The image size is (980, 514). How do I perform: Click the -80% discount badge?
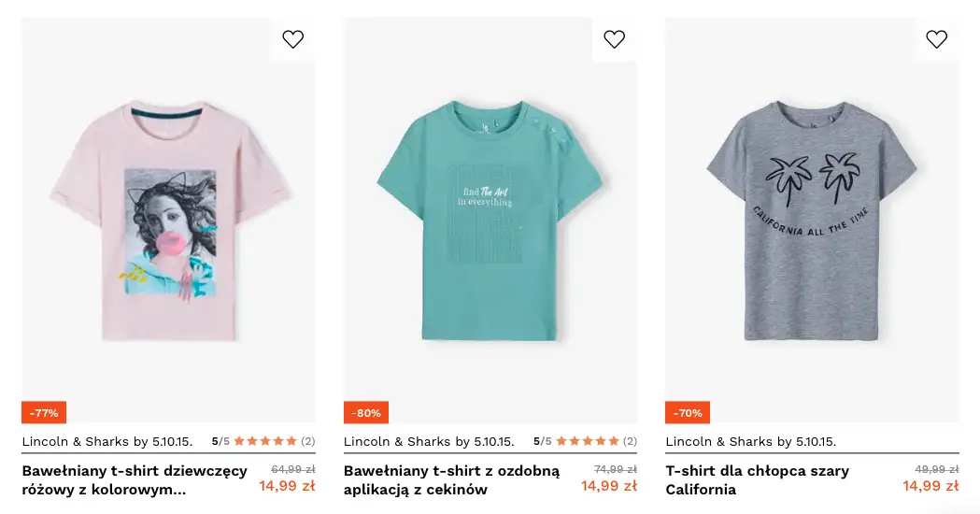(366, 412)
